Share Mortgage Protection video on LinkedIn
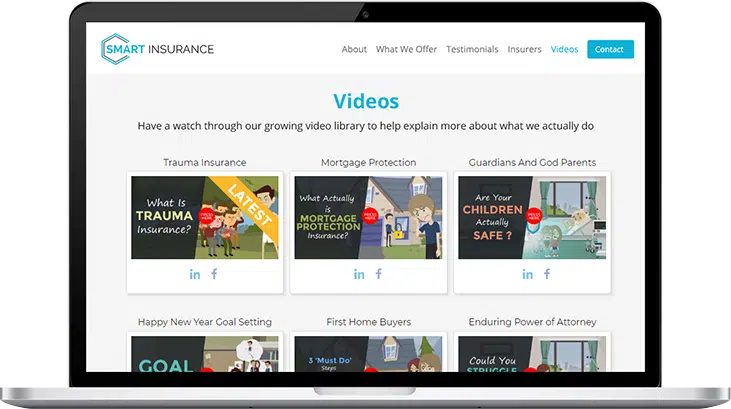Viewport: 731px width, 409px height. 359,274
